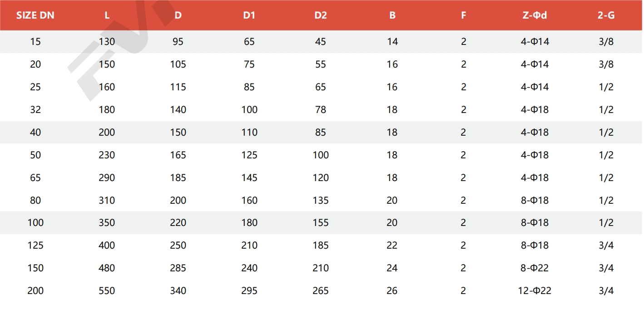644x309 pixels.
Task: Select the Z-Φd column header
Action: 535,15
